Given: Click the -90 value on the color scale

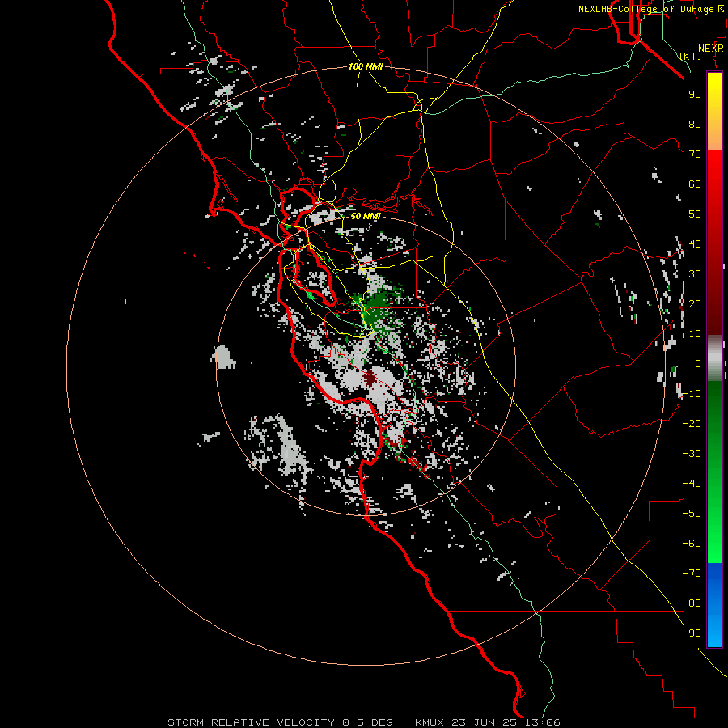Looking at the screenshot, I should coord(692,633).
